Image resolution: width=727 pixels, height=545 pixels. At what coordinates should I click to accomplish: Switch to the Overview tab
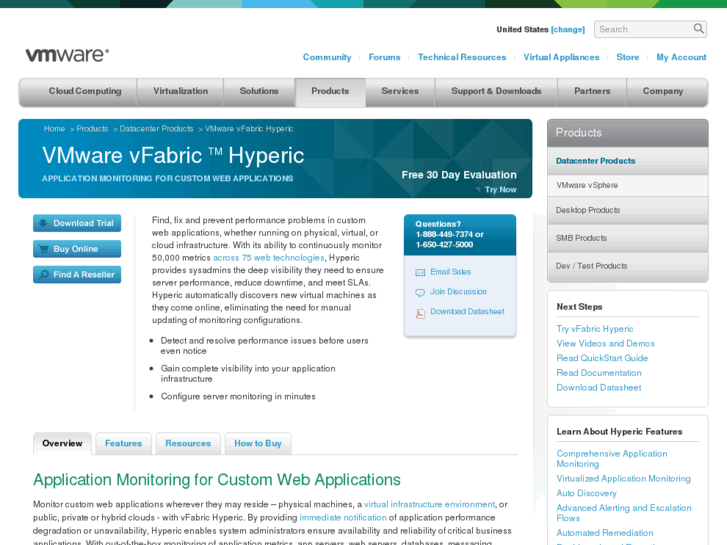62,443
